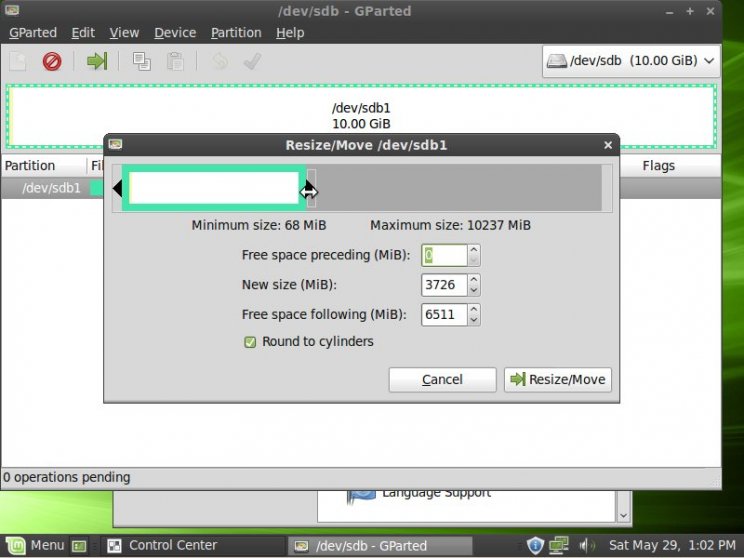744x558 pixels.
Task: Click the clock showing Sat May 29
Action: click(x=672, y=545)
